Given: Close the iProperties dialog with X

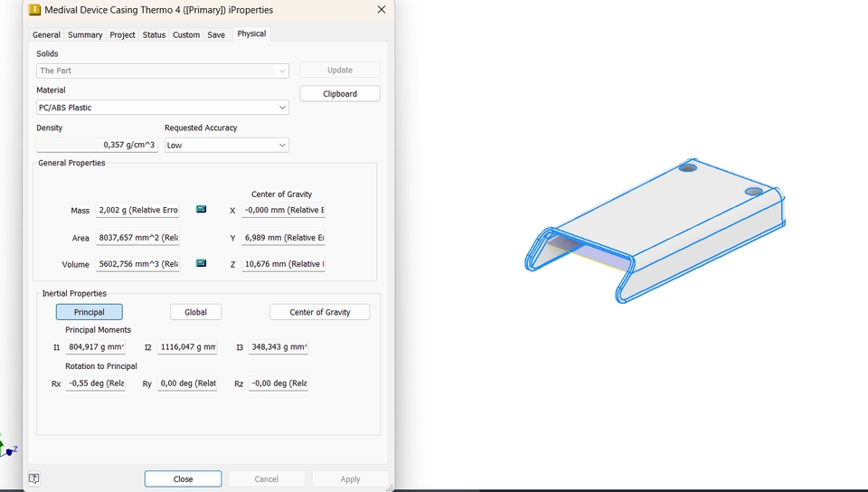Looking at the screenshot, I should click(382, 10).
